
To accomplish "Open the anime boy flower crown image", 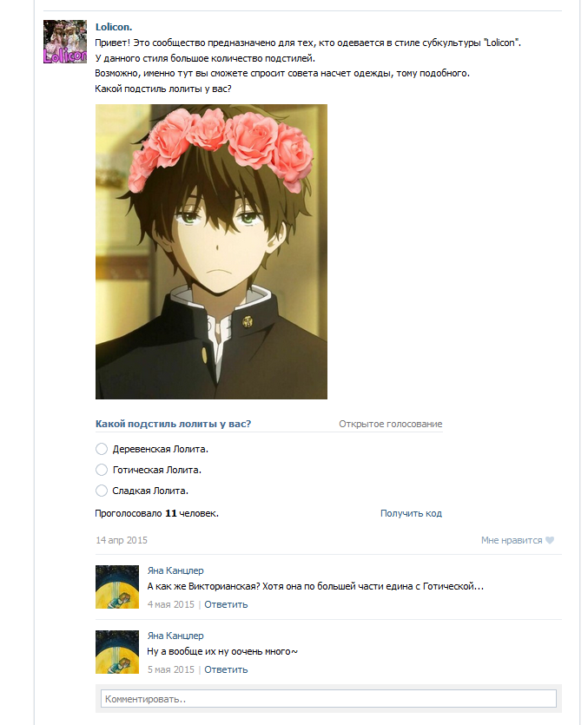I will 211,252.
